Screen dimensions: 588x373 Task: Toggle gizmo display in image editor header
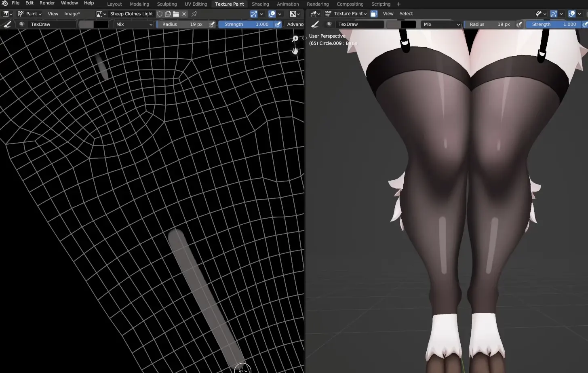click(254, 14)
